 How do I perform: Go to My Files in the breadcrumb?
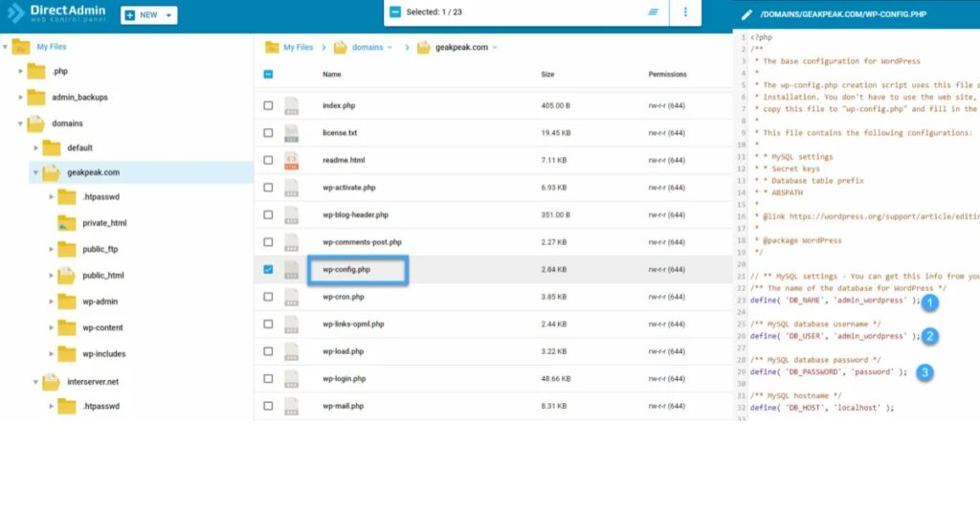click(299, 48)
